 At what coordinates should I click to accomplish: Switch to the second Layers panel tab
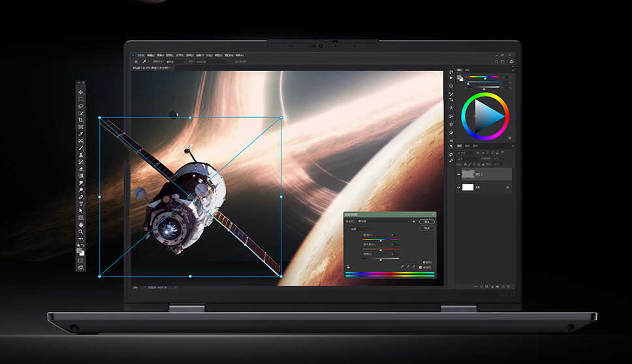tap(467, 145)
